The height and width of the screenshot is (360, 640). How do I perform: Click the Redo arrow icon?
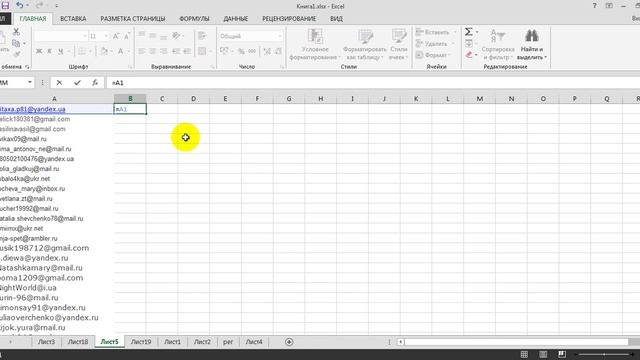39,5
